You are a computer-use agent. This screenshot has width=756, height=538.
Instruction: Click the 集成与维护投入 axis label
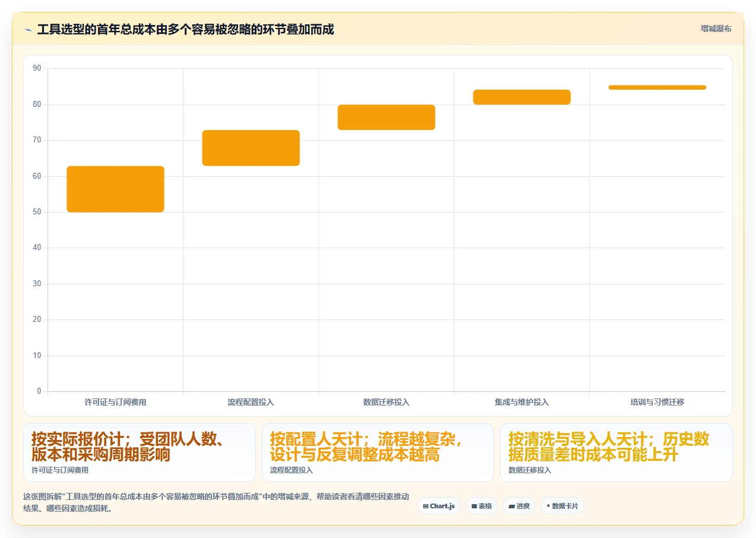click(x=522, y=402)
